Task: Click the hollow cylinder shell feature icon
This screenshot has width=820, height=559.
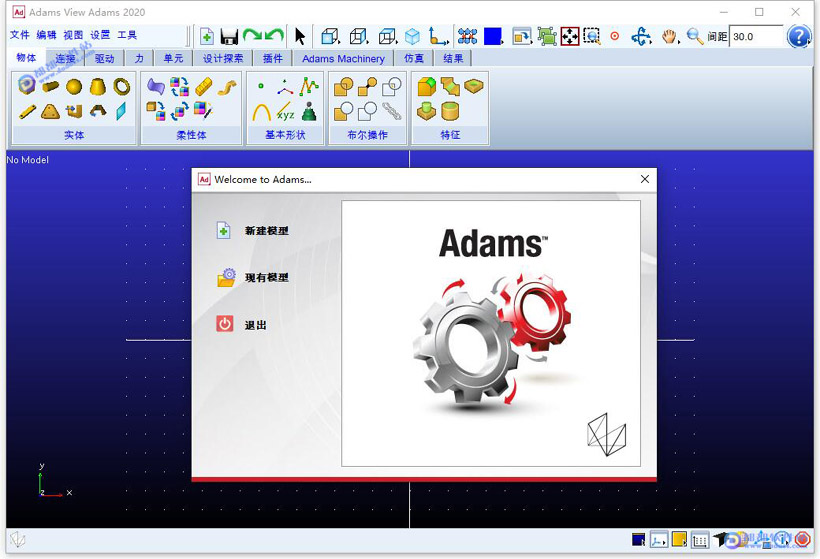Action: click(450, 111)
